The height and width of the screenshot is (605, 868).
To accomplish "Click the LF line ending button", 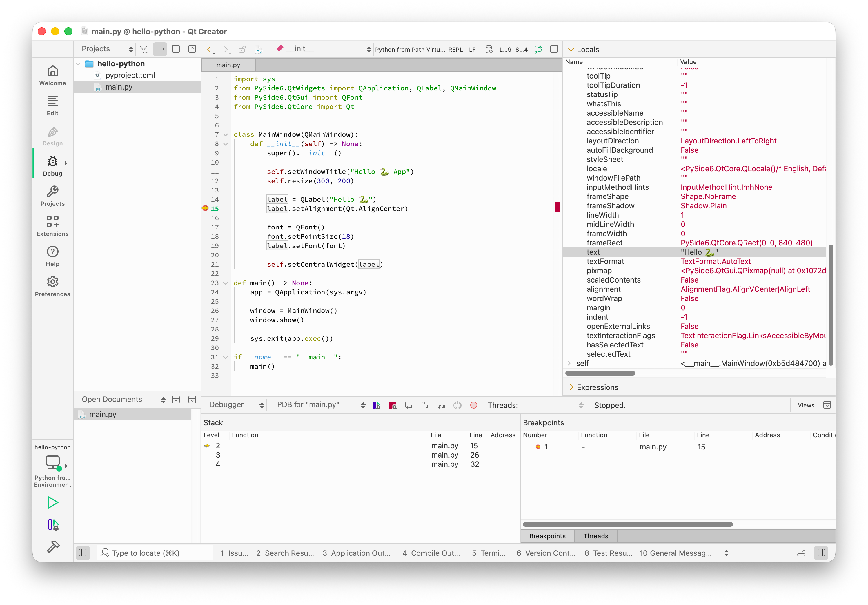I will (x=472, y=50).
